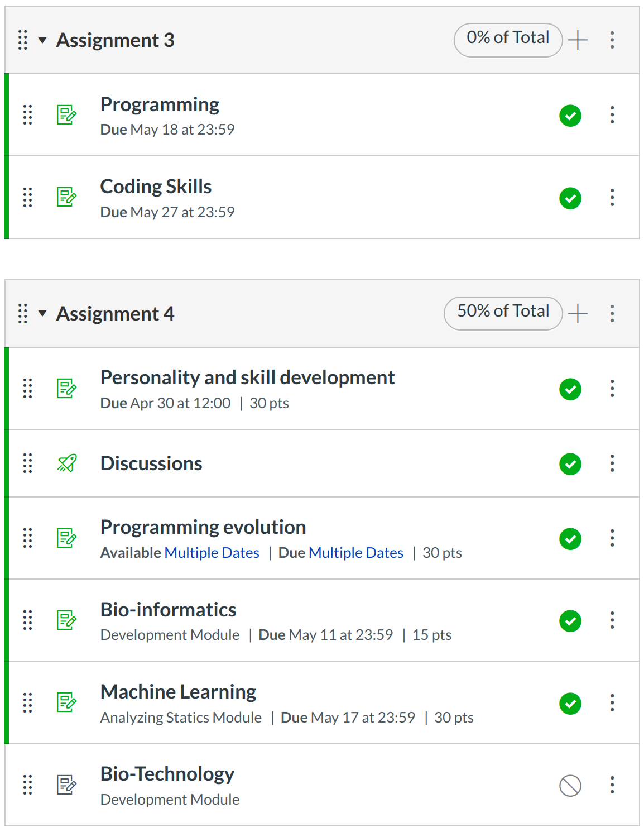Open options menu for Bio-informatics
Viewport: 644px width, 832px height.
(x=612, y=620)
